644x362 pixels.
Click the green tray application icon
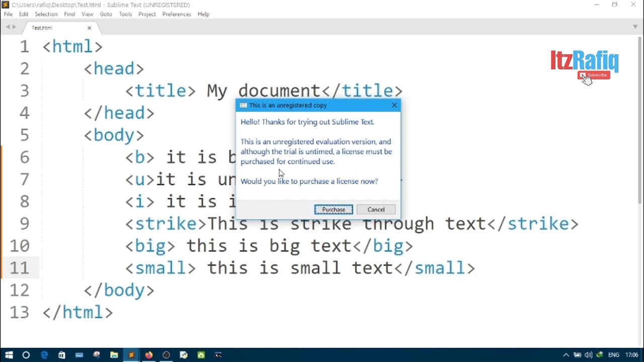[x=599, y=355]
